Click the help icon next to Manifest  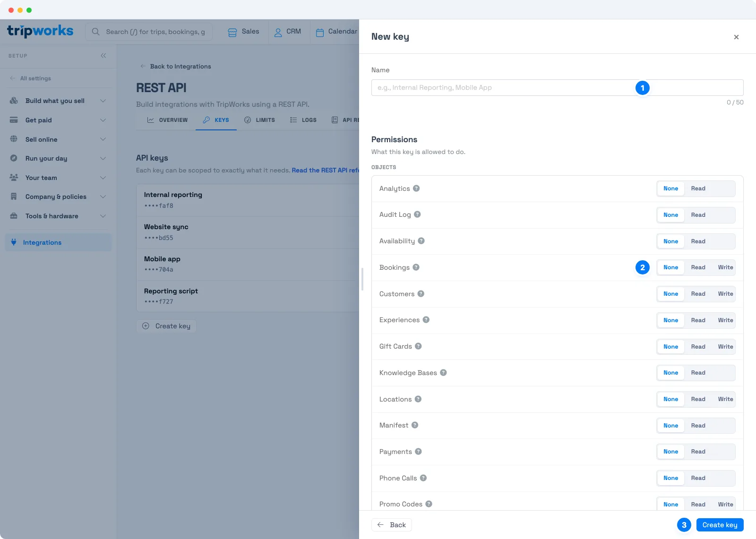[x=414, y=425]
